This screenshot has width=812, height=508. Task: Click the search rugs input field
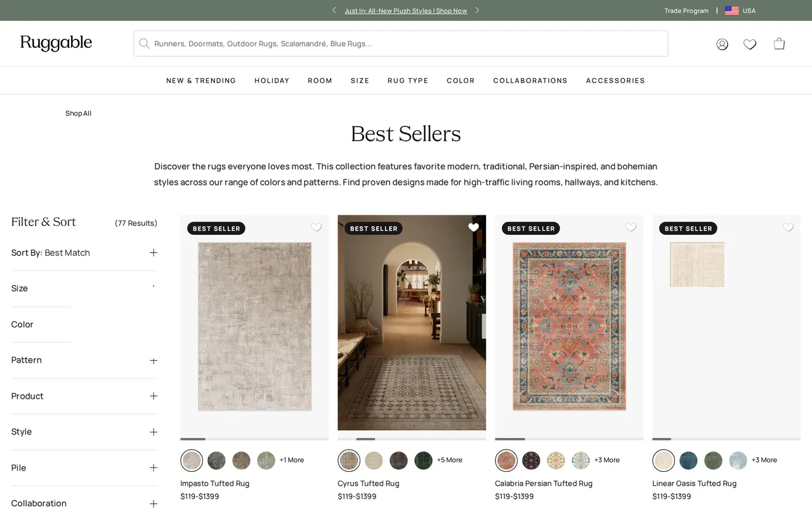tap(400, 43)
